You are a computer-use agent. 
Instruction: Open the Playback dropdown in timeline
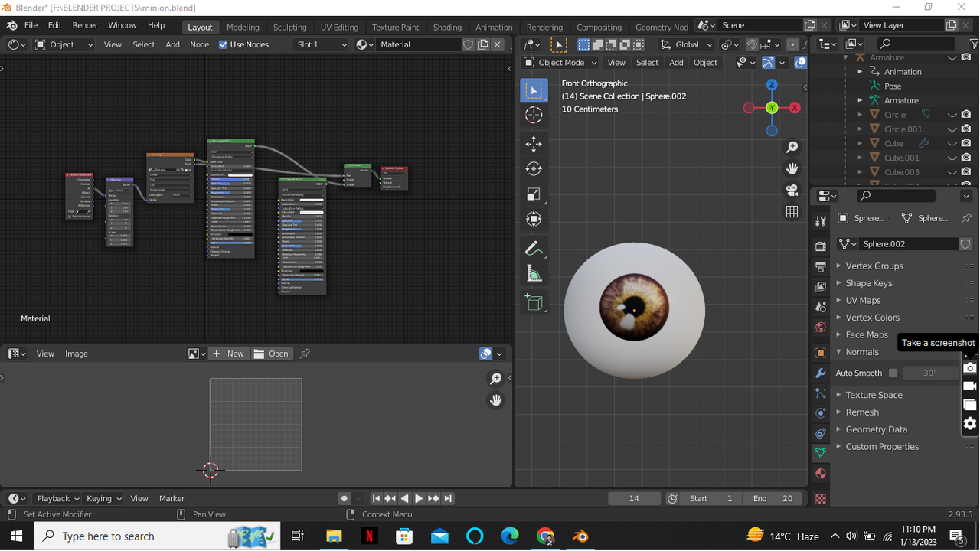point(57,498)
